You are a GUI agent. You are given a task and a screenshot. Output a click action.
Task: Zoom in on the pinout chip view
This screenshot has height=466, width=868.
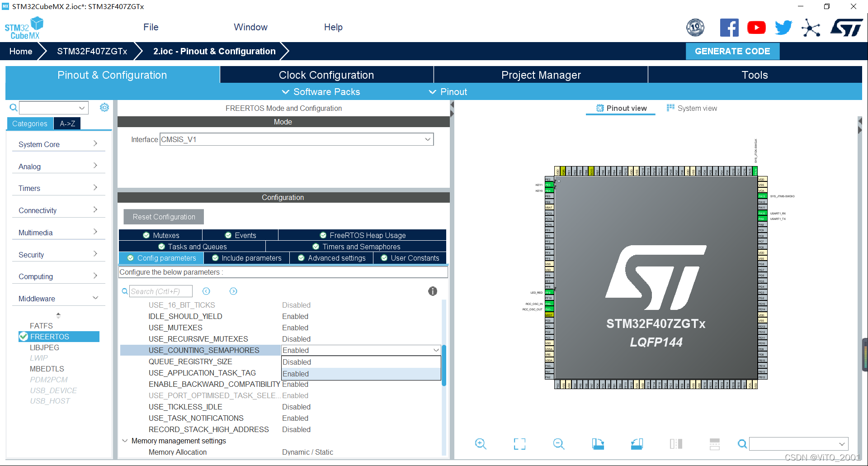[x=481, y=444]
